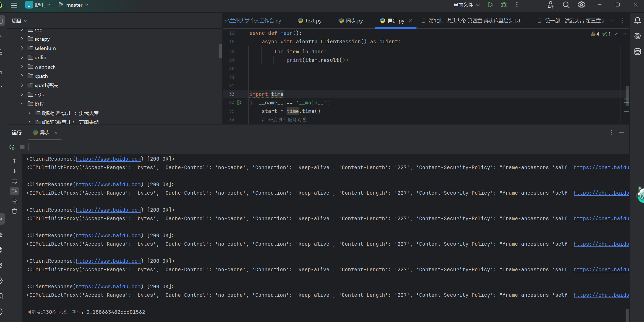644x322 pixels.
Task: Open first chat.baidu link in console
Action: (x=601, y=167)
